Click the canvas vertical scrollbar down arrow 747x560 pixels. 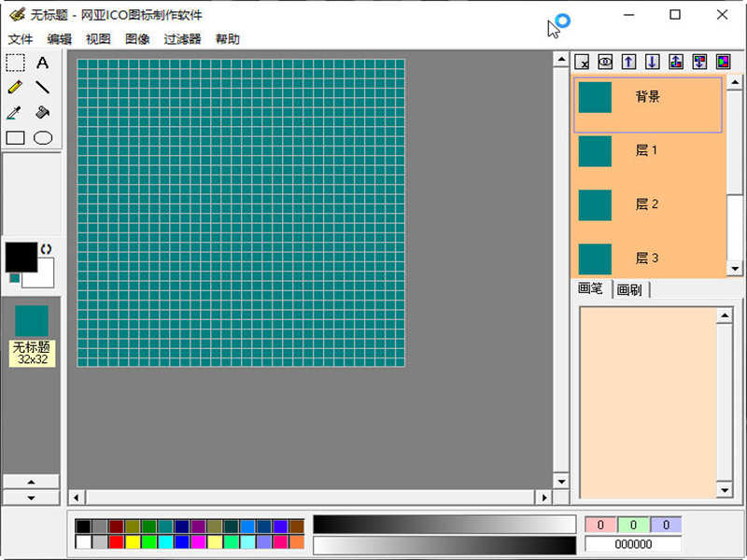561,482
